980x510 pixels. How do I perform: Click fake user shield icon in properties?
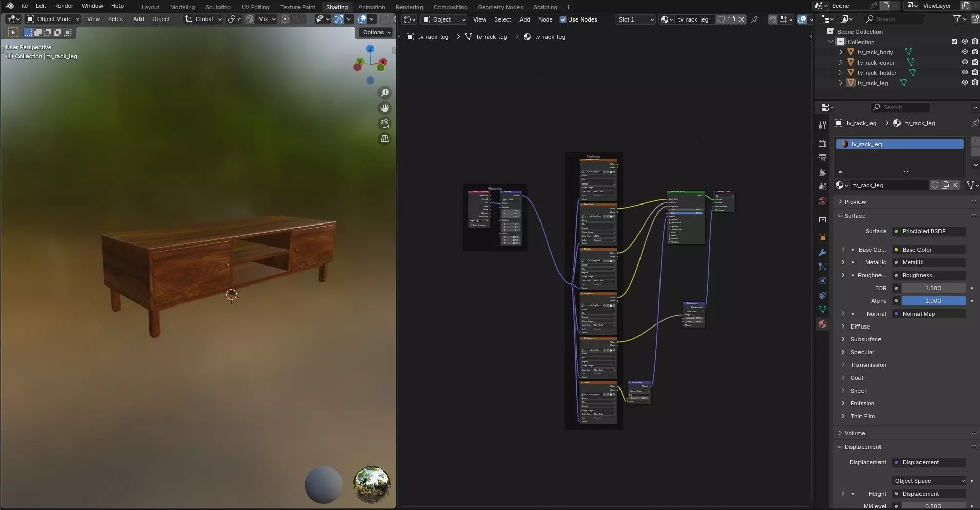click(935, 185)
